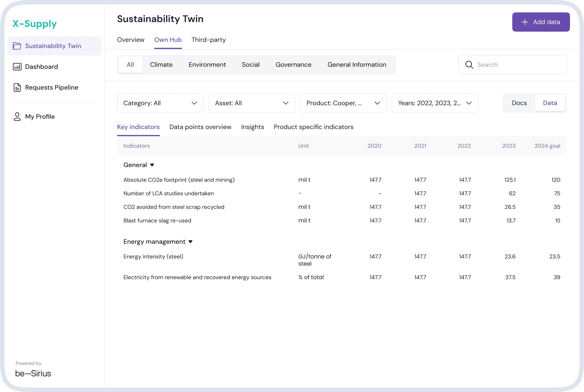Select the Governance filter tab
584x392 pixels.
point(293,65)
